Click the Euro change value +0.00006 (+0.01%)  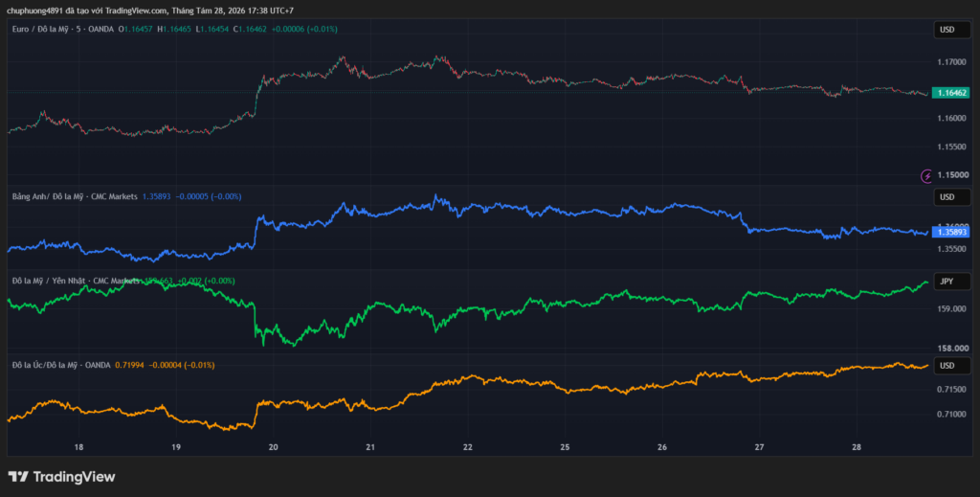coord(304,30)
